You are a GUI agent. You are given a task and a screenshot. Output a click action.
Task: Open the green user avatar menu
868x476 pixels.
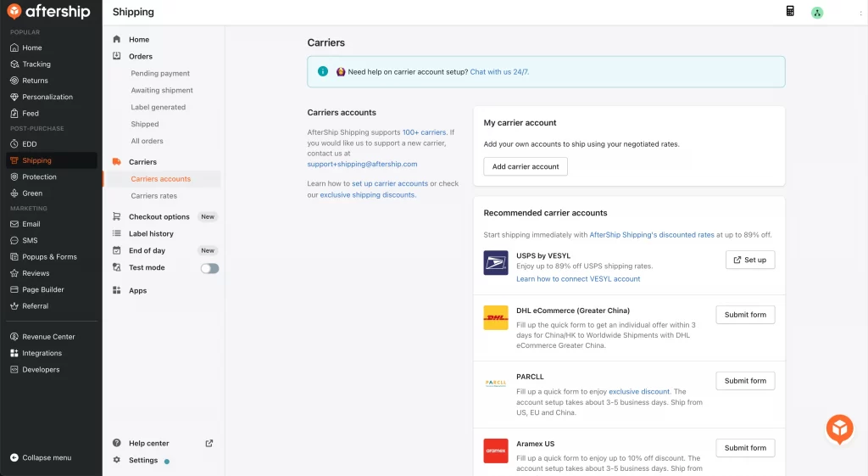(817, 13)
